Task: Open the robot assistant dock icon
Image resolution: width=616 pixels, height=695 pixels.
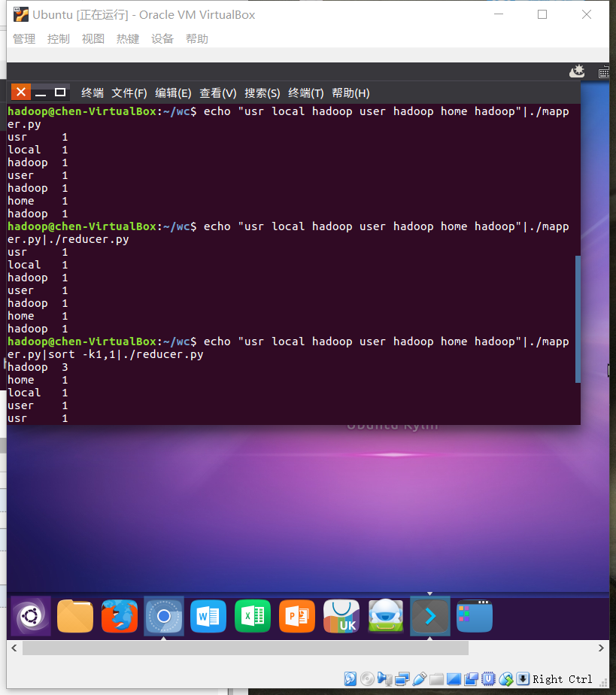Action: (x=386, y=616)
